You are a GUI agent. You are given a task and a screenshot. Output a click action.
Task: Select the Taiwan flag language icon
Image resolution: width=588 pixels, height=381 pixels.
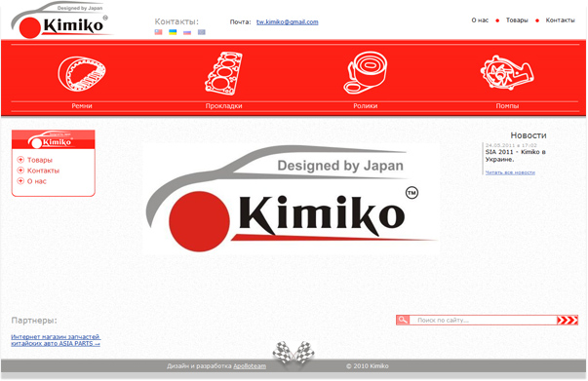158,32
